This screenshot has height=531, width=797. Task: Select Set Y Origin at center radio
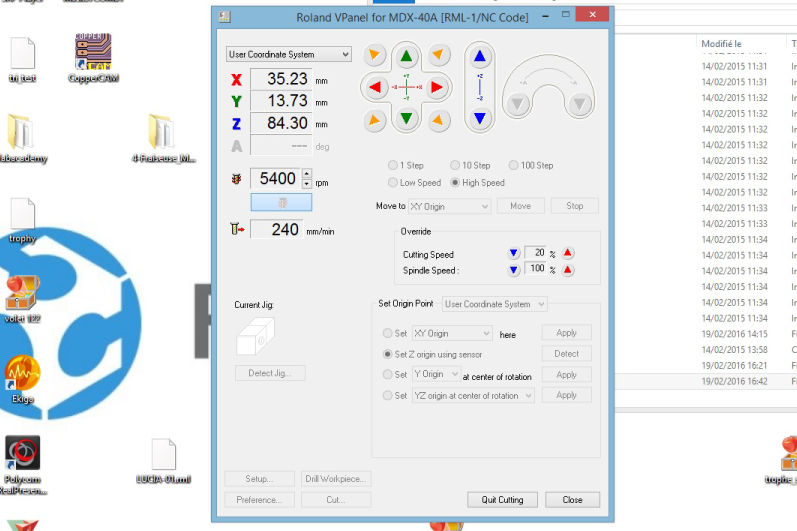(387, 374)
